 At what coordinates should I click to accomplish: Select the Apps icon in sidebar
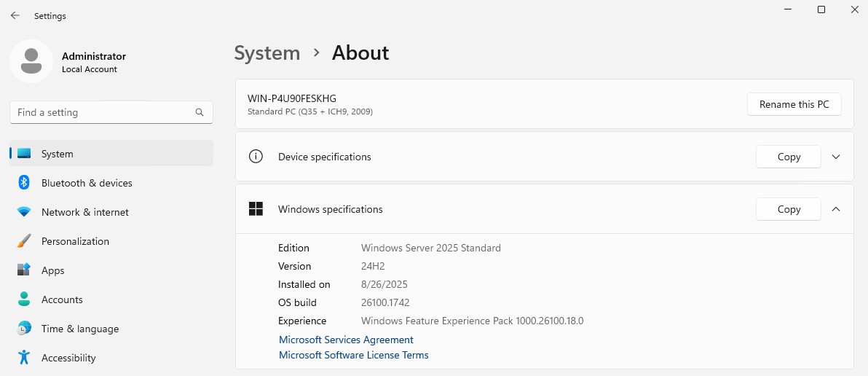pos(24,270)
